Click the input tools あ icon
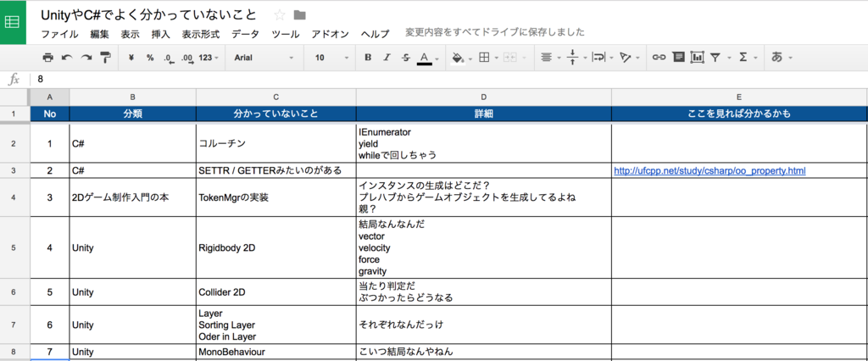The width and height of the screenshot is (868, 361). [x=776, y=57]
